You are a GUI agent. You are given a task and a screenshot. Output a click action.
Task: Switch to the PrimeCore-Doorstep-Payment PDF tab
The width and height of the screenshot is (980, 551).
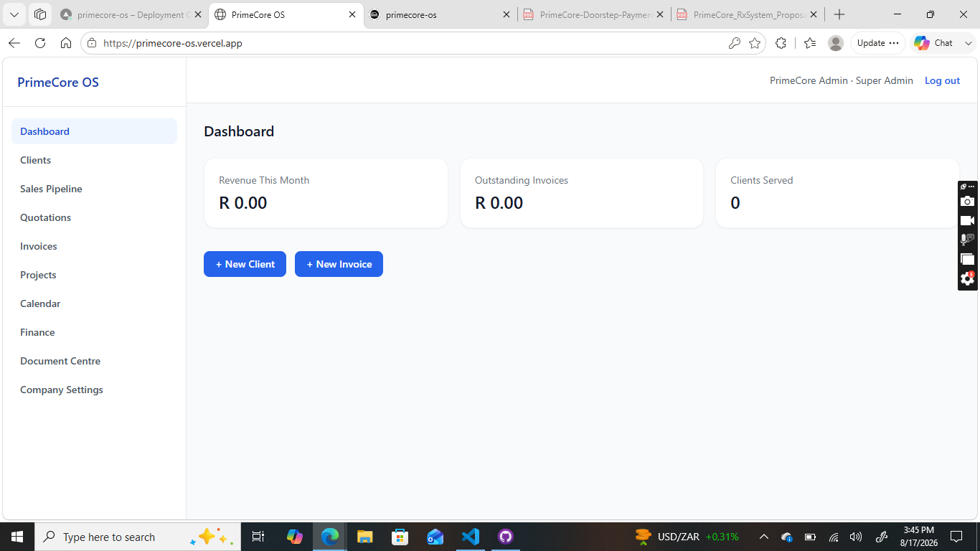click(594, 14)
